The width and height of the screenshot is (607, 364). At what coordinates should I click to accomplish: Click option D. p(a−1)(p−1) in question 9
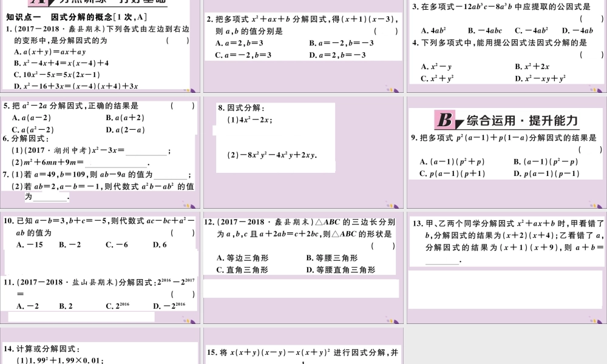tap(546, 174)
